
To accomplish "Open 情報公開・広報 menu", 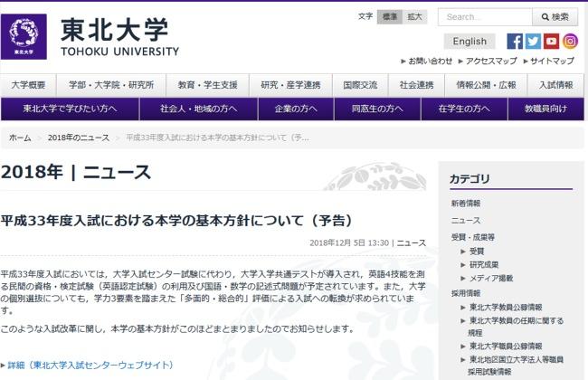I will [x=486, y=85].
